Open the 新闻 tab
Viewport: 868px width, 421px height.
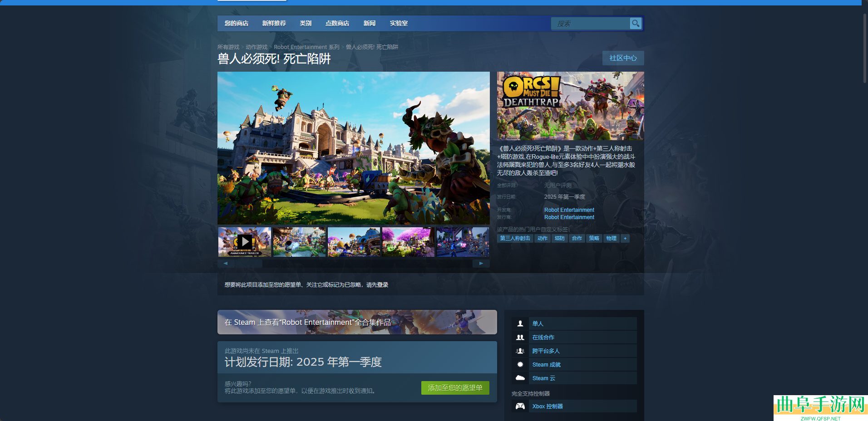tap(370, 23)
